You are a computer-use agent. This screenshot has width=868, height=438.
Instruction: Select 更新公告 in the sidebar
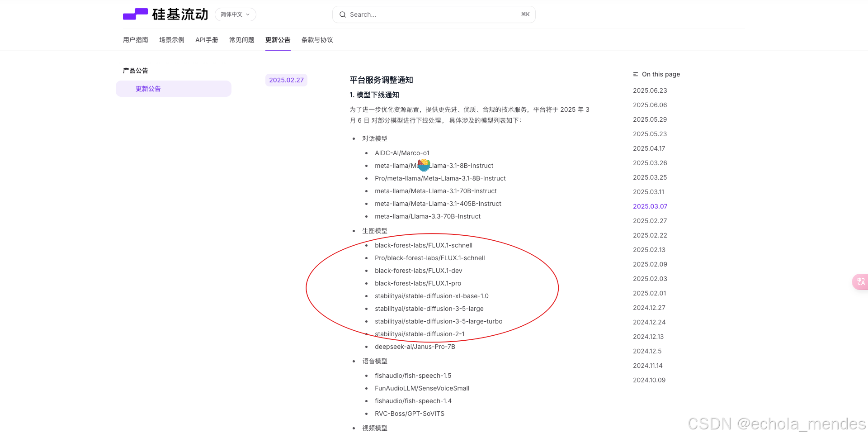(174, 89)
